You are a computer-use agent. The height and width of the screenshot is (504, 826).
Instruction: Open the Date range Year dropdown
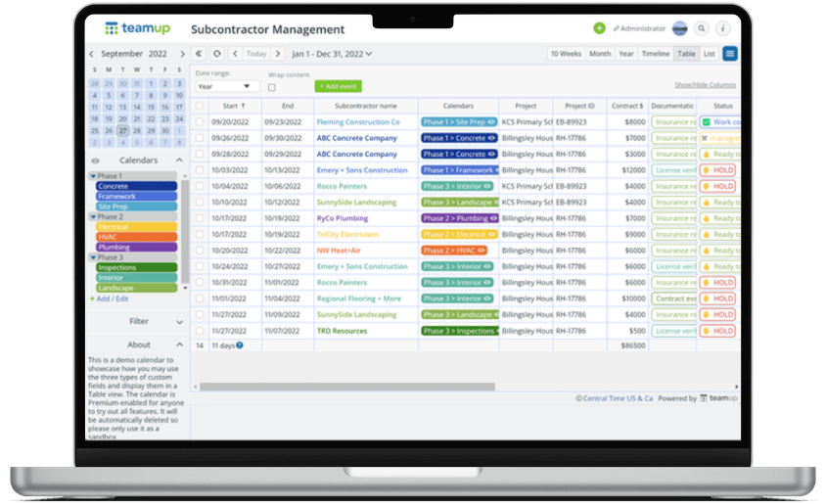(x=226, y=87)
